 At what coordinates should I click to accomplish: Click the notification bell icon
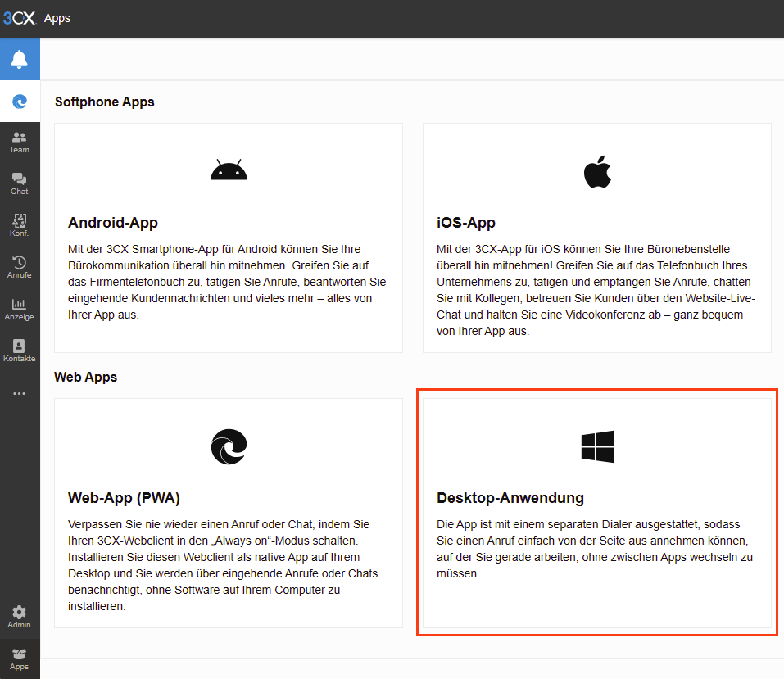coord(19,58)
